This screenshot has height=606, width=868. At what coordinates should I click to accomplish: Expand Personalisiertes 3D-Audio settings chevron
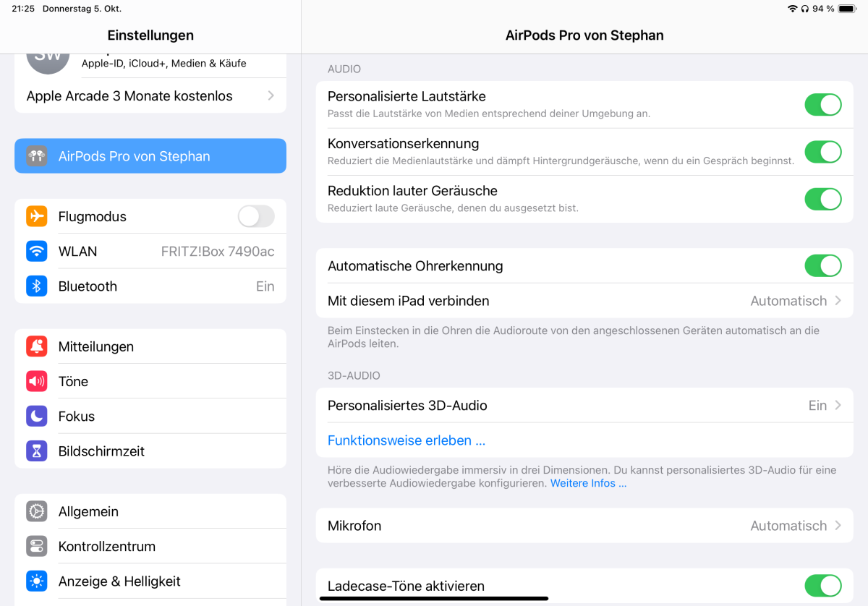pos(838,405)
